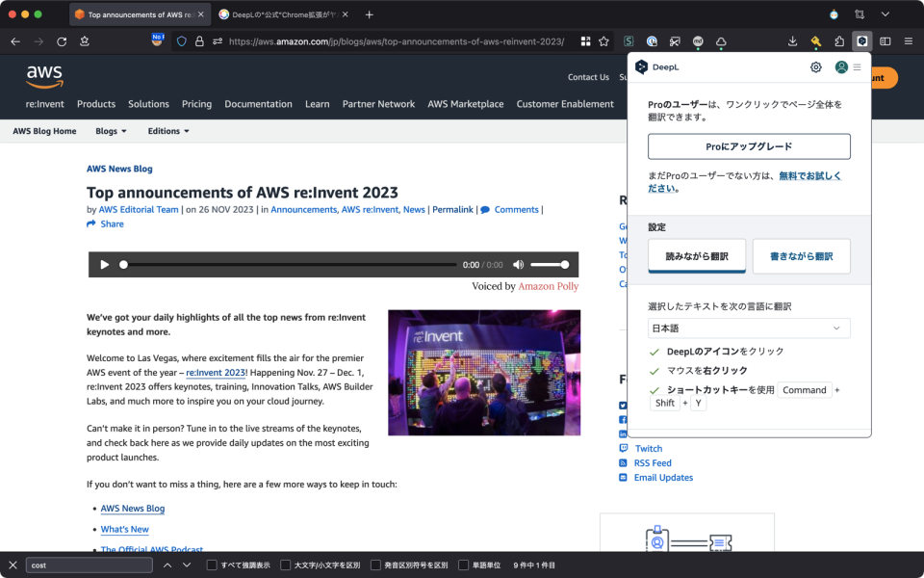Open the 日本語 target language dropdown
The width and height of the screenshot is (924, 578).
750,328
